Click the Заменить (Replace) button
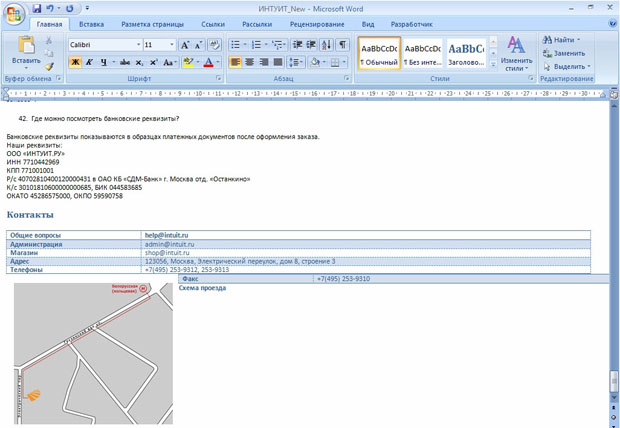 (x=564, y=53)
